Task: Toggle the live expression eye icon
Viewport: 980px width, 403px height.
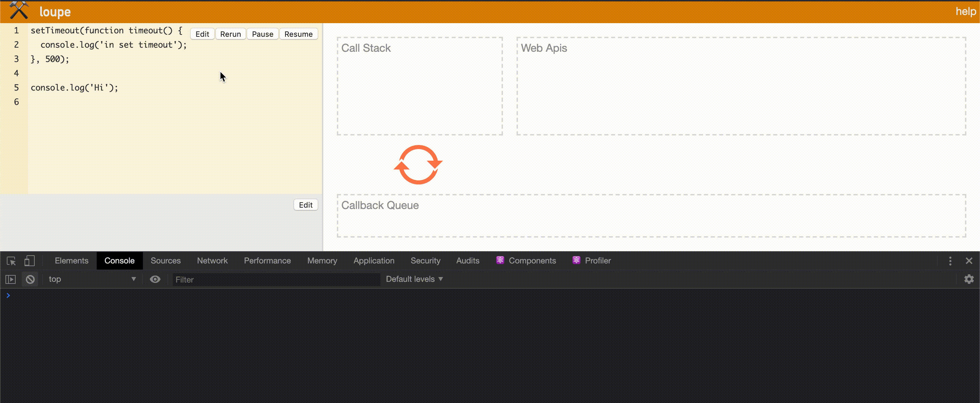Action: point(155,279)
